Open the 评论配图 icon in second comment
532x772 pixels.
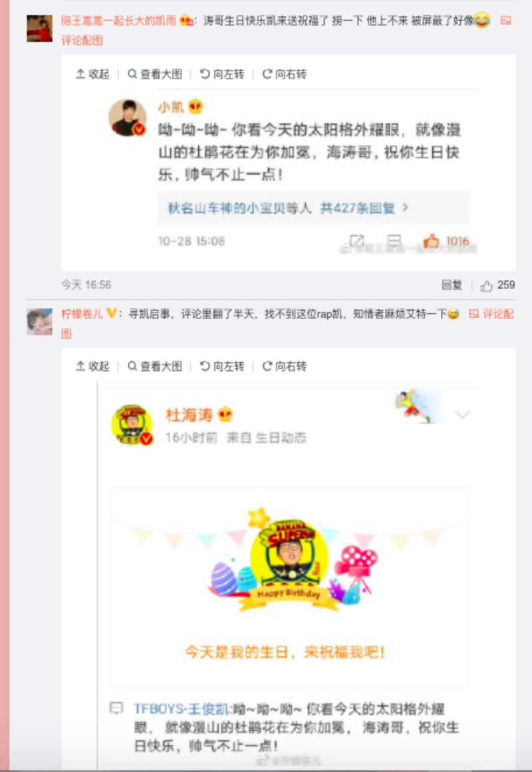[x=473, y=314]
